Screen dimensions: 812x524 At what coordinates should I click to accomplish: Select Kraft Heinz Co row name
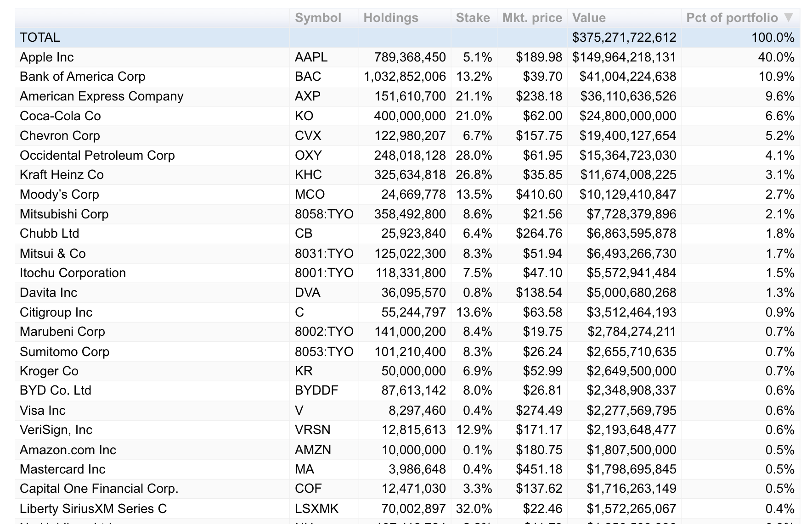click(x=62, y=175)
